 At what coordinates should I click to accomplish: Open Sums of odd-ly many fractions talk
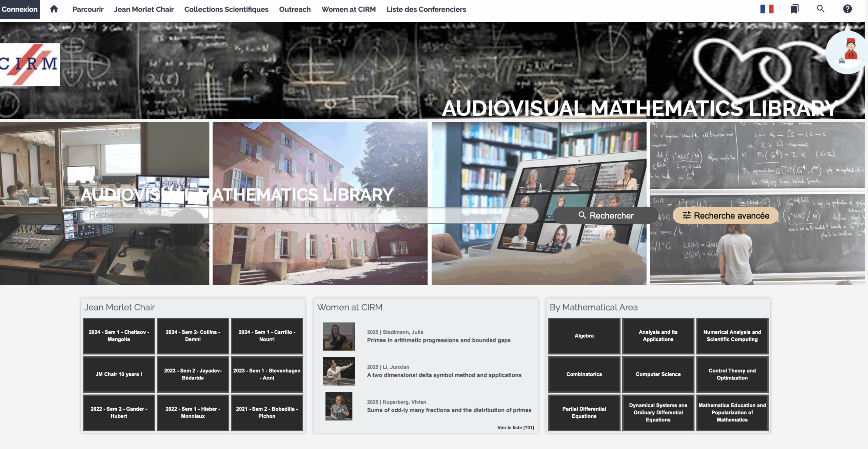[449, 410]
